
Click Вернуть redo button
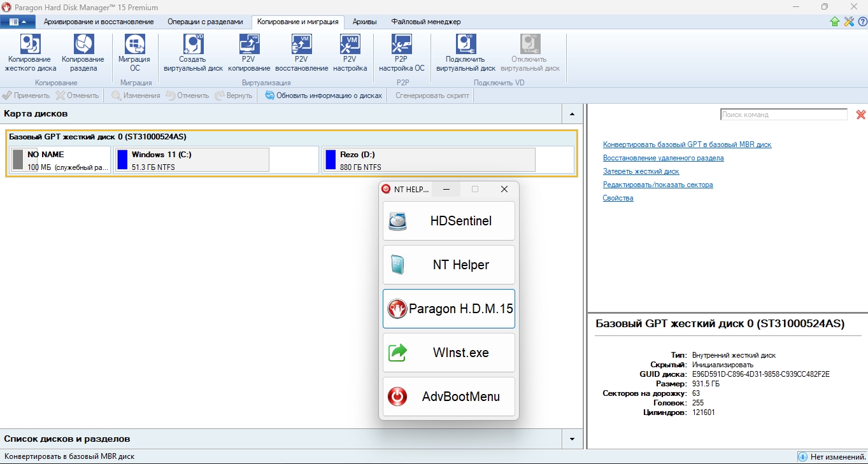[x=234, y=95]
